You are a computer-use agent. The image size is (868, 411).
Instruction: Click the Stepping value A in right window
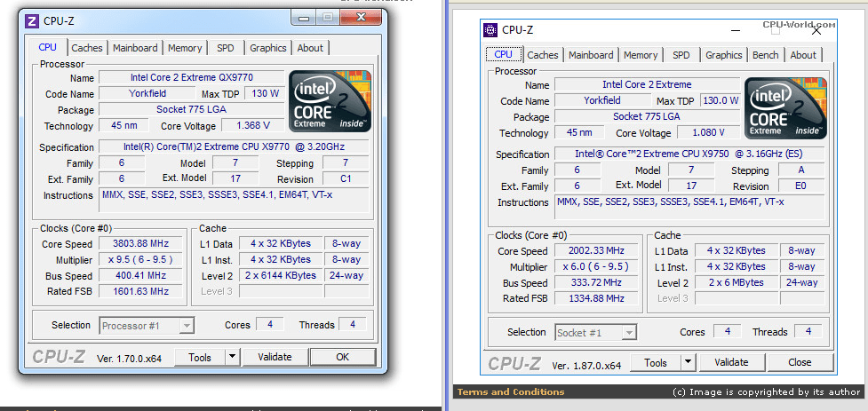[801, 170]
